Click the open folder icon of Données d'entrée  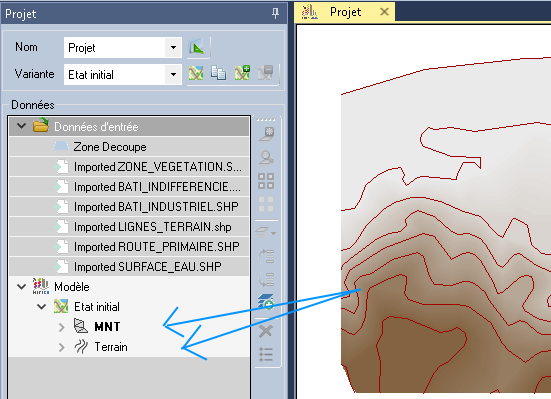41,125
